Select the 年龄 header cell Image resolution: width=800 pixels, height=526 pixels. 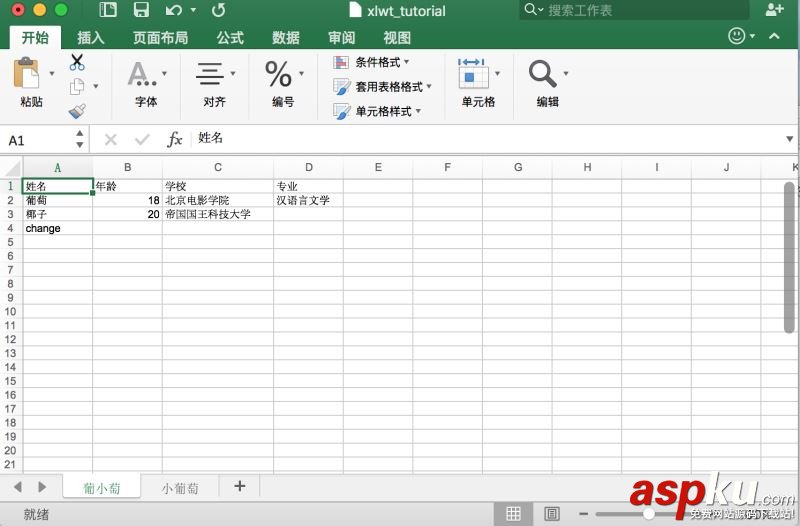coord(128,186)
